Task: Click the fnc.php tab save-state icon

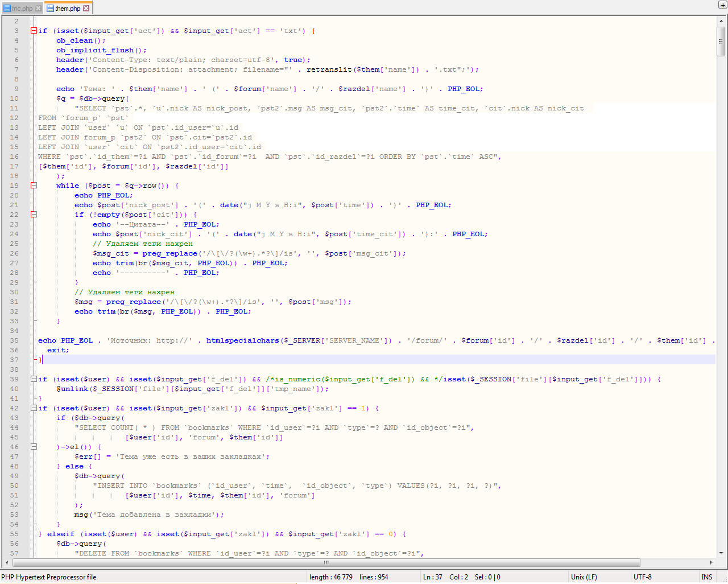Action: click(7, 9)
